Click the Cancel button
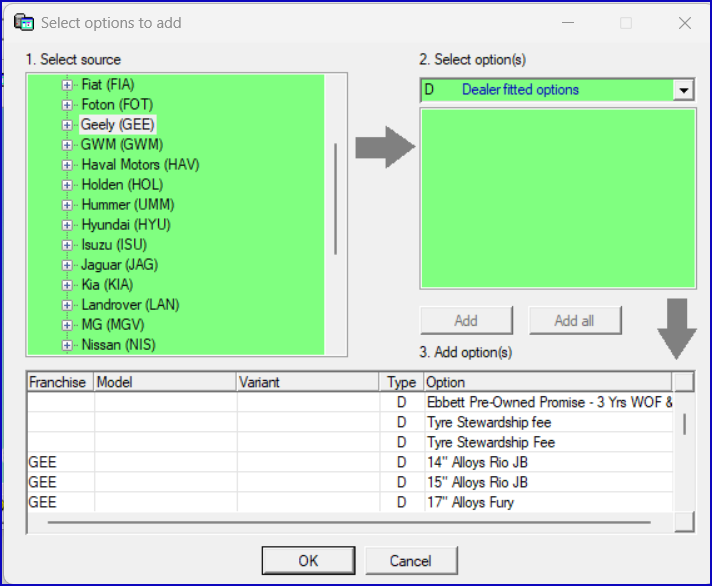This screenshot has width=712, height=586. point(411,560)
